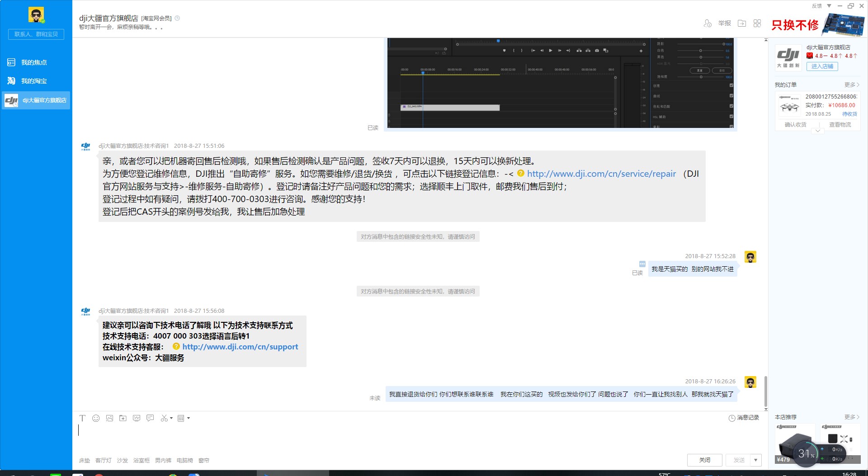
Task: Click 确认收货 button
Action: pos(795,124)
